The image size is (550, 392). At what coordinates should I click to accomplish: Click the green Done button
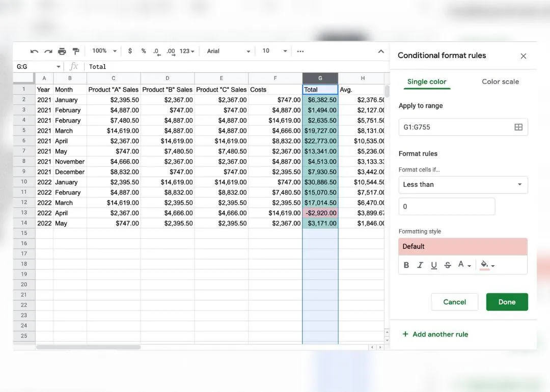507,302
